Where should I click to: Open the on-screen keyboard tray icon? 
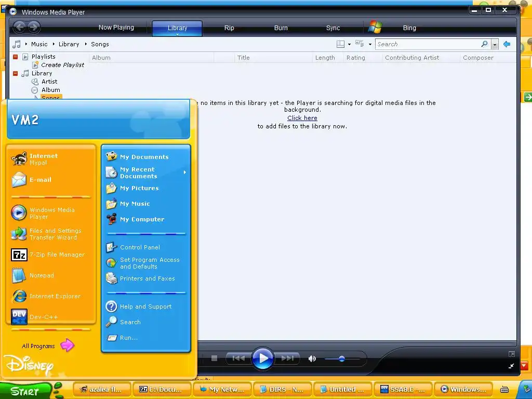(504, 390)
